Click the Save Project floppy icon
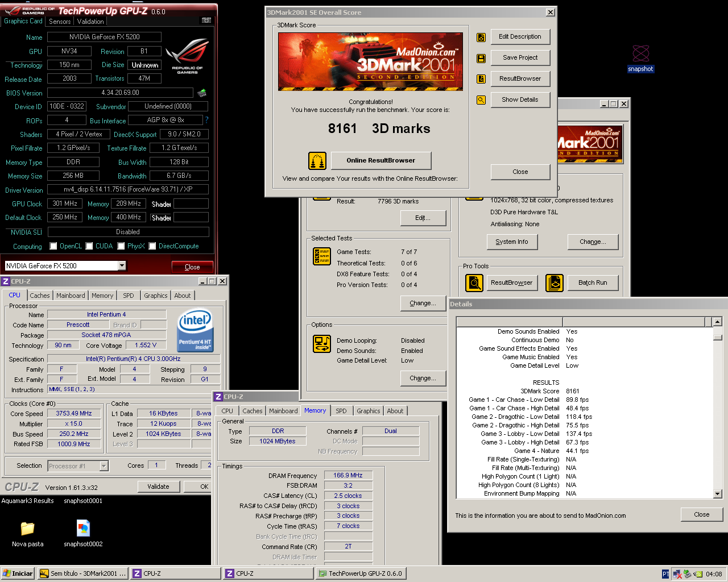The height and width of the screenshot is (582, 728). (481, 59)
